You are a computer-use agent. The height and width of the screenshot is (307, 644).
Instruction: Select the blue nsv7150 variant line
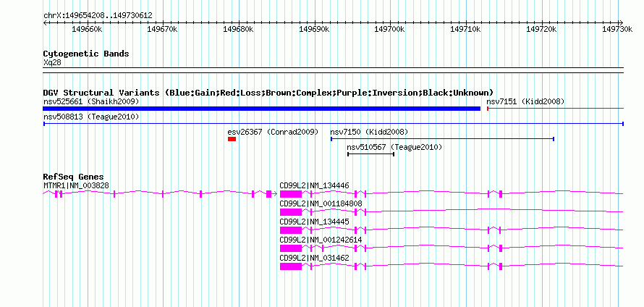[442, 139]
